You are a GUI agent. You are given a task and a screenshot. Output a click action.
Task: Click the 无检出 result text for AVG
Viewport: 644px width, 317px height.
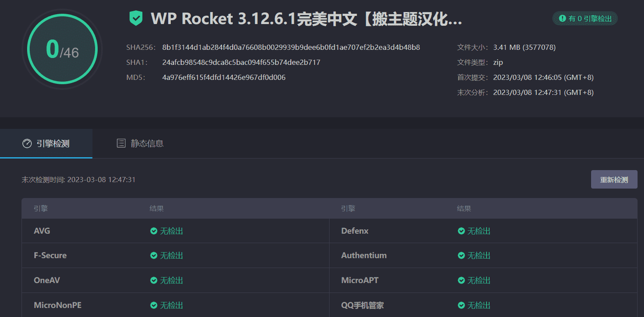click(172, 231)
